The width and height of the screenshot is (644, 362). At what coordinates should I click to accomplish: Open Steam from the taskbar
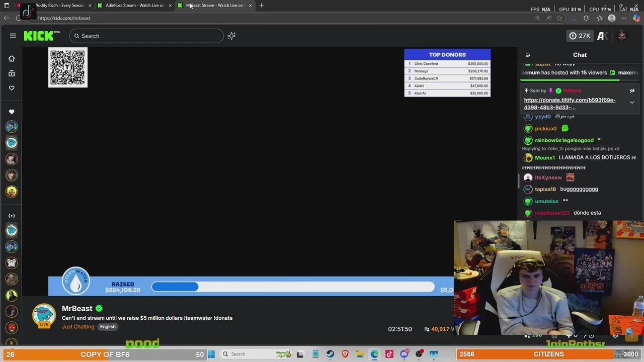330,354
